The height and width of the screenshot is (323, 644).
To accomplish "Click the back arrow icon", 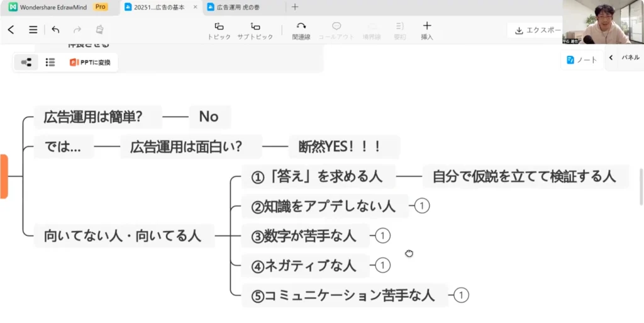I will point(11,30).
